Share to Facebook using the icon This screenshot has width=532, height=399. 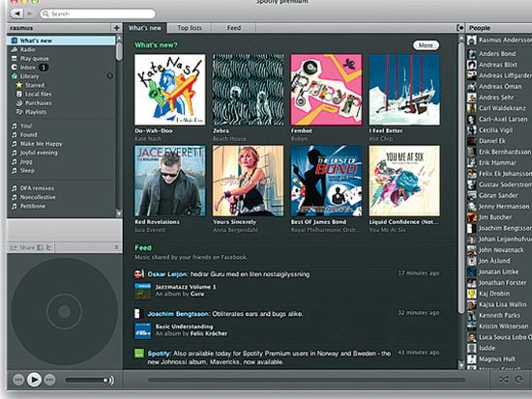[40, 248]
